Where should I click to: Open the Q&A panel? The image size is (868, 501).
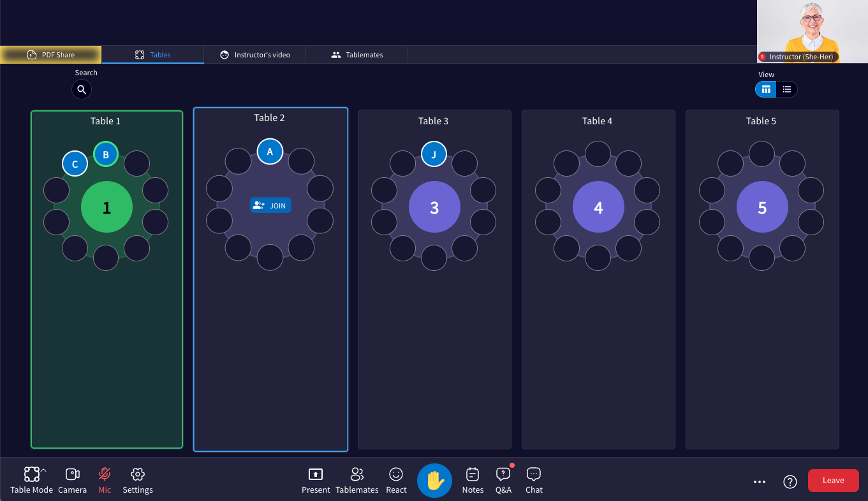coord(503,480)
